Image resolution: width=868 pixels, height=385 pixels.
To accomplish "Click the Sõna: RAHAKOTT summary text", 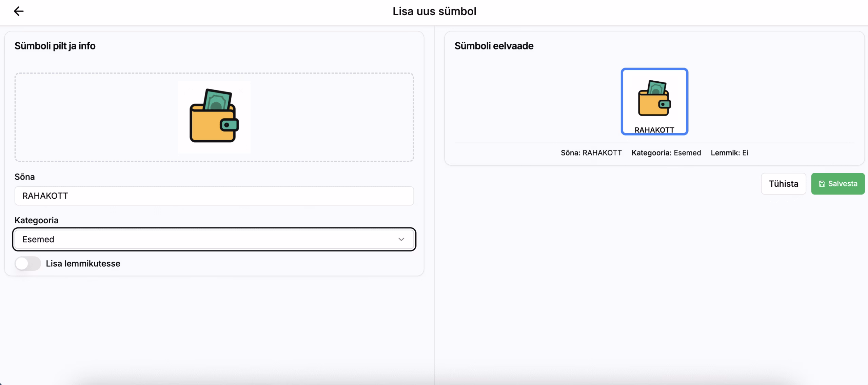I will [591, 153].
